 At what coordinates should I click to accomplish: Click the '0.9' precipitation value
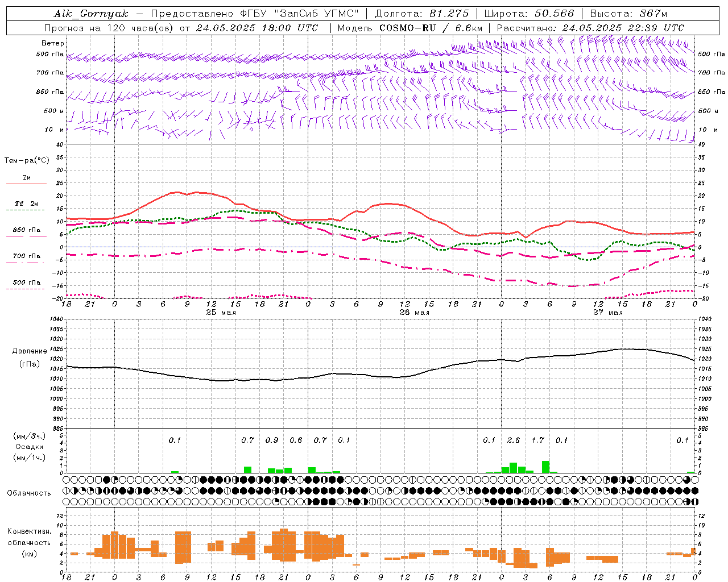tap(272, 440)
